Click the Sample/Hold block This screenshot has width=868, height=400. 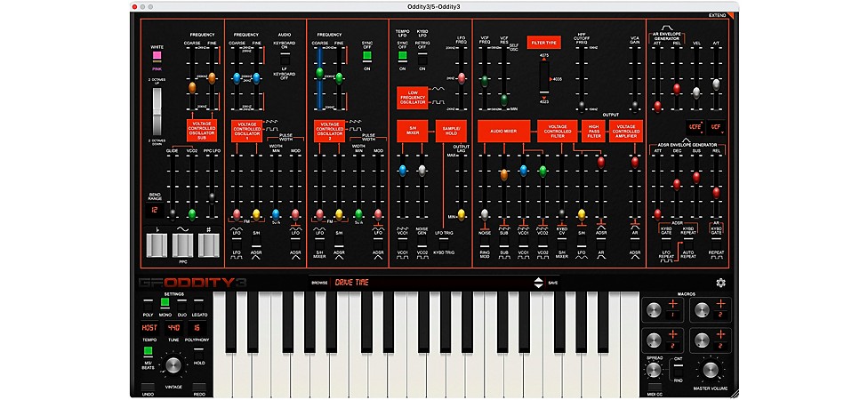[x=451, y=132]
